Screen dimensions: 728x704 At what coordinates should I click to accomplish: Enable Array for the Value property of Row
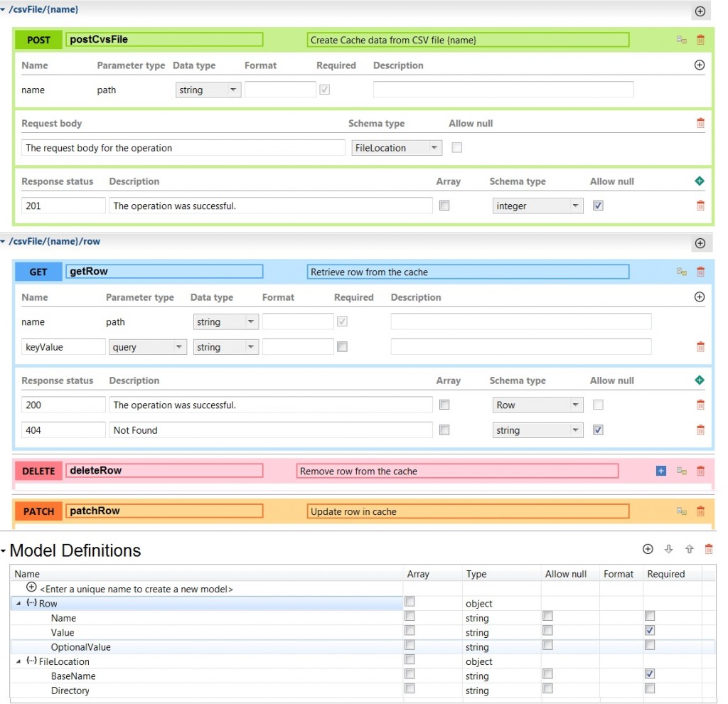[x=409, y=630]
